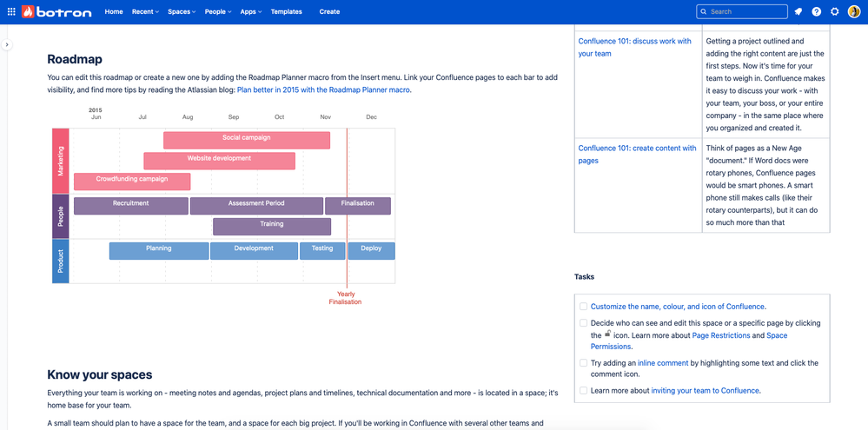Click the Know your spaces heading
The image size is (868, 430).
tap(100, 374)
